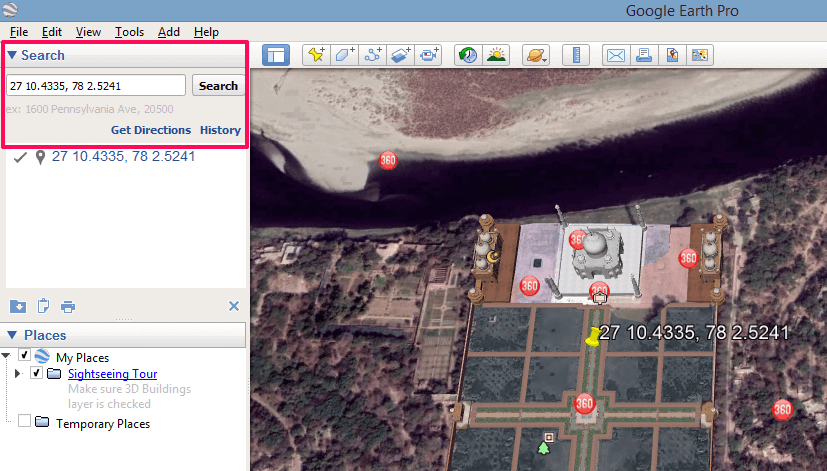The image size is (827, 471).
Task: Click the 360 marker at garden center
Action: [x=584, y=403]
